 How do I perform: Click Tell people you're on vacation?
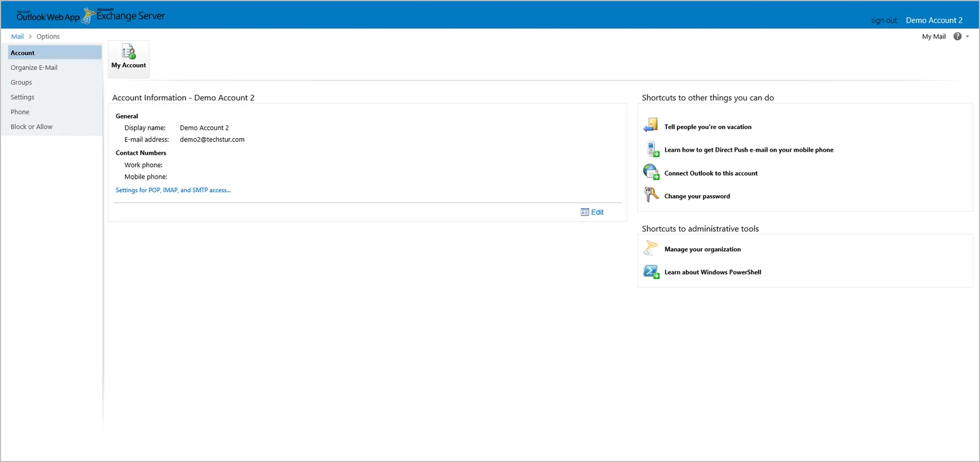point(707,127)
